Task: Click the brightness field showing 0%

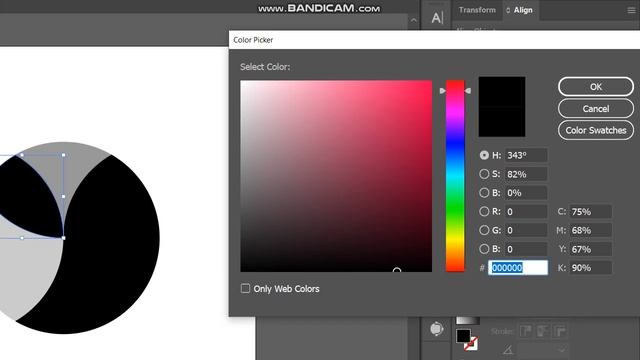Action: pos(526,193)
